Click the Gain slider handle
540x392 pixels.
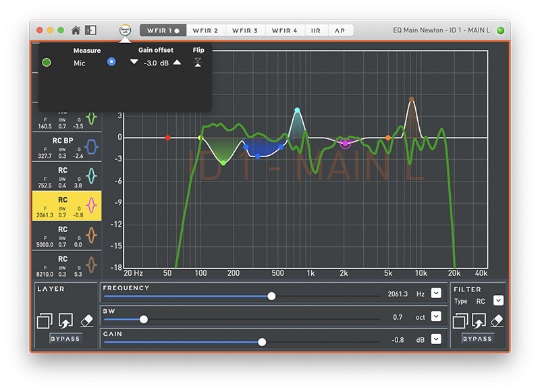tap(262, 342)
